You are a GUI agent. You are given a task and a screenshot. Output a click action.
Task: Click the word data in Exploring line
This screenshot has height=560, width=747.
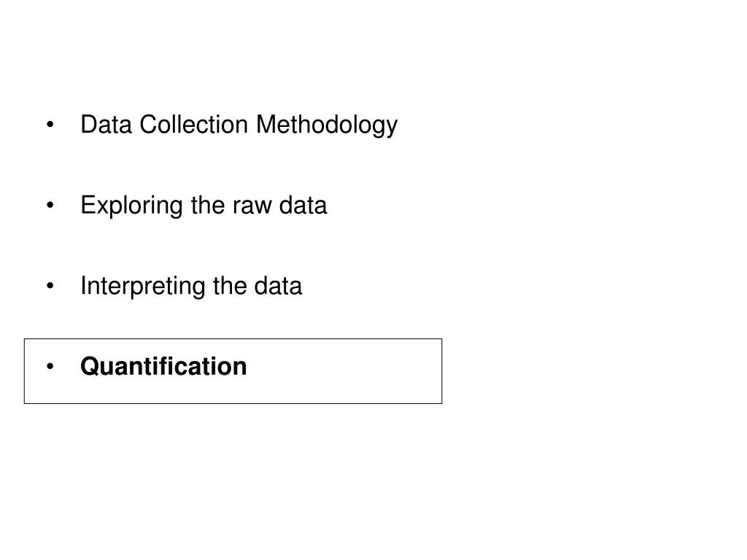[303, 206]
